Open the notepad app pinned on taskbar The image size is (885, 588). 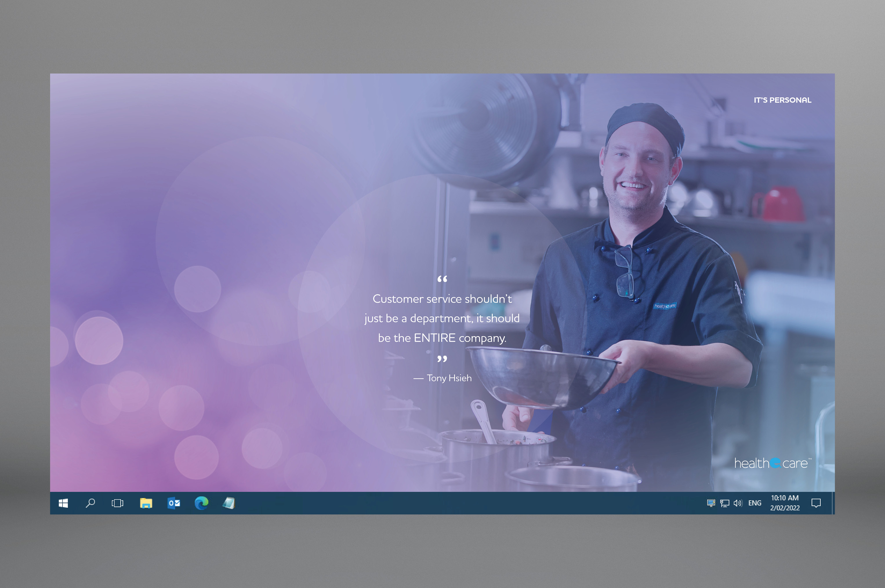tap(229, 503)
